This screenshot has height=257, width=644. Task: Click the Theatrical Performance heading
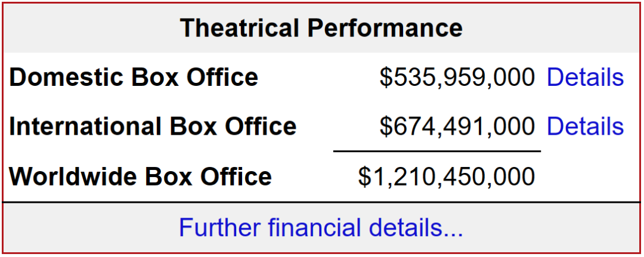point(321,28)
